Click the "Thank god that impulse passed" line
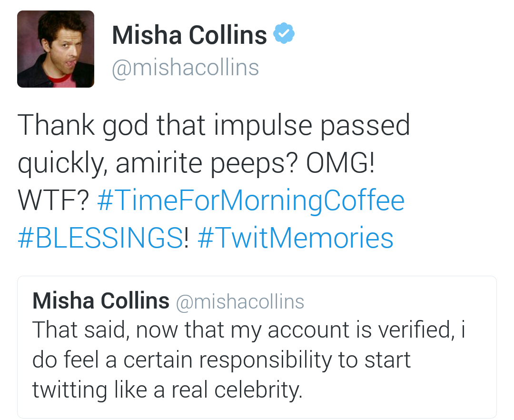The height and width of the screenshot is (420, 514). (214, 126)
